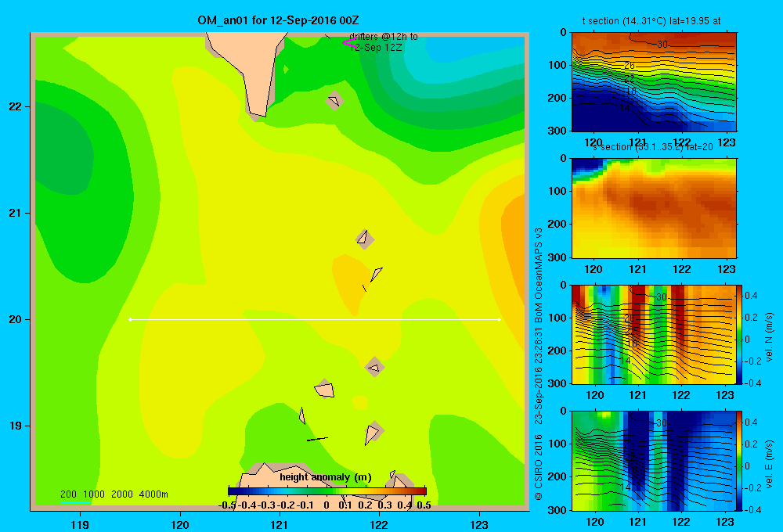The image size is (783, 532).
Task: Click the "-0.5" tick on height anomaly scale
Action: [x=227, y=505]
